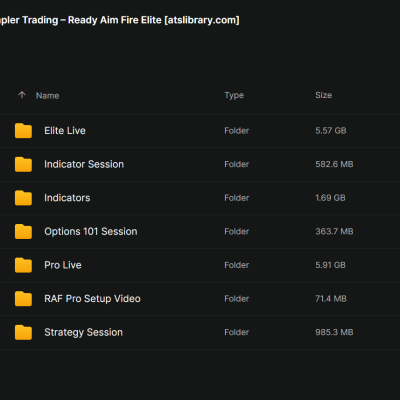Select the 5.91 GB size value

pos(330,265)
